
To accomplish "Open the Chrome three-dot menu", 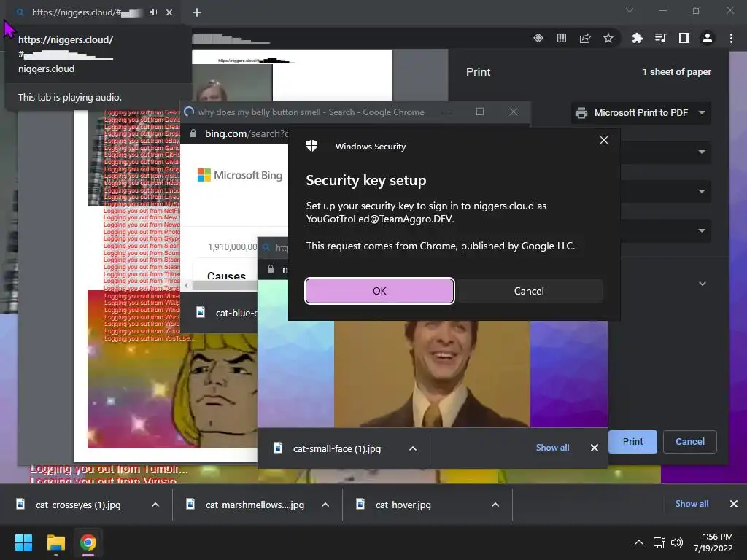I will [x=731, y=38].
